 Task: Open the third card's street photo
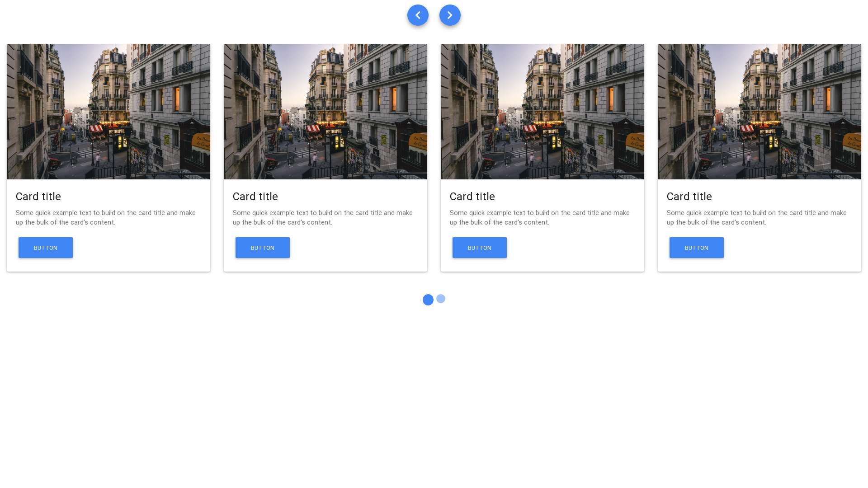[x=542, y=112]
